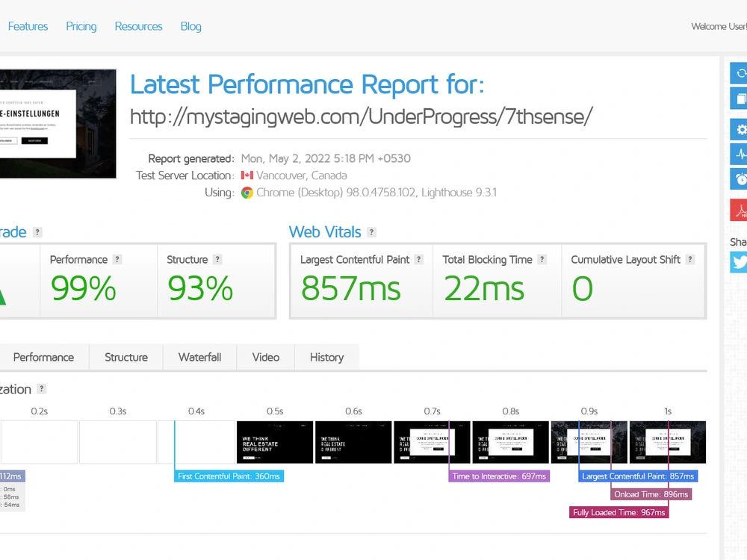
Task: Open Resources in top navigation
Action: tap(139, 27)
